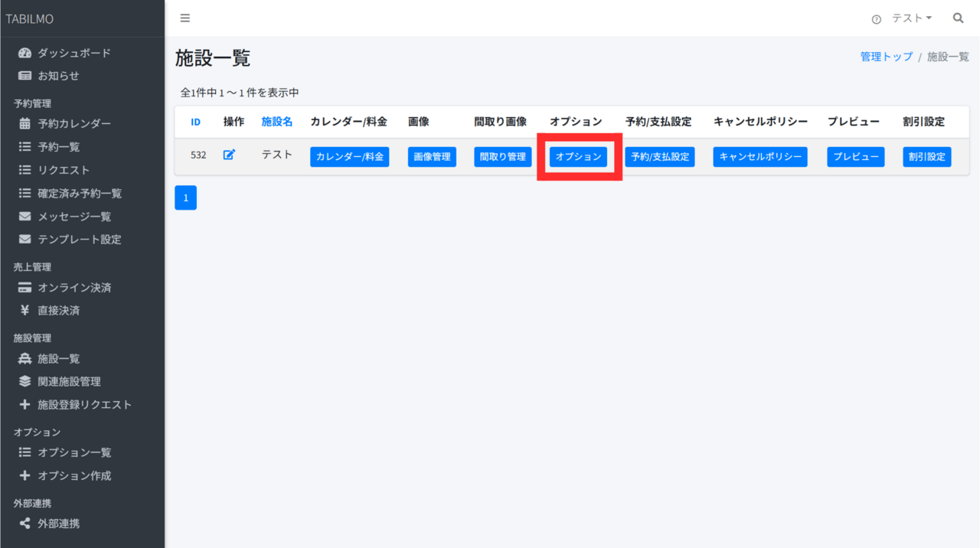Go to 予約カレンダー in the sidebar
980x548 pixels.
coord(74,123)
